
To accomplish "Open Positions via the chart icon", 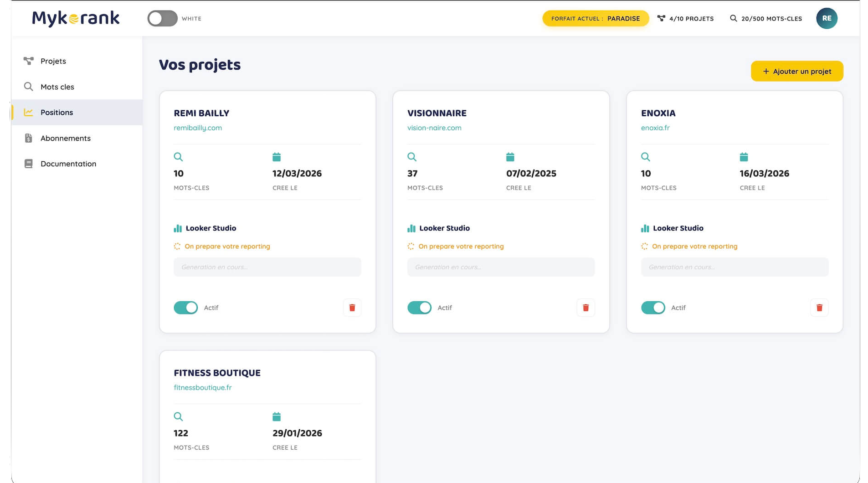I will pos(28,112).
